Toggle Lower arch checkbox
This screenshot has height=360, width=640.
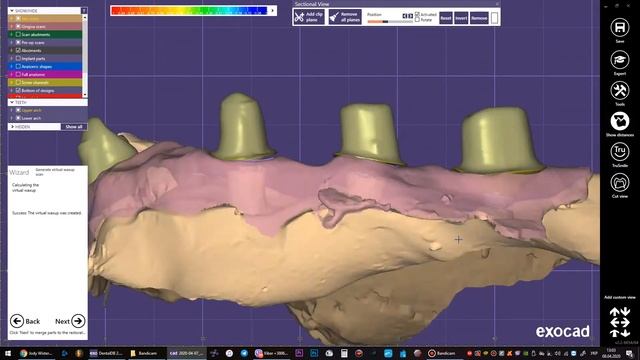click(x=18, y=118)
